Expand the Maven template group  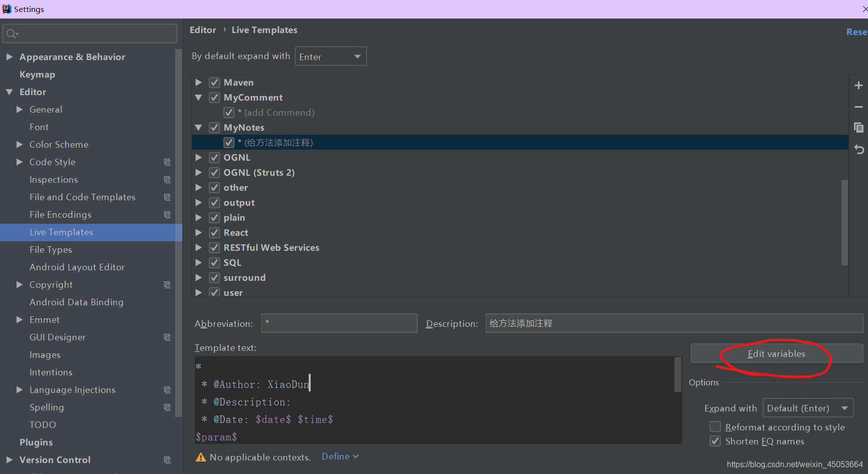(199, 83)
